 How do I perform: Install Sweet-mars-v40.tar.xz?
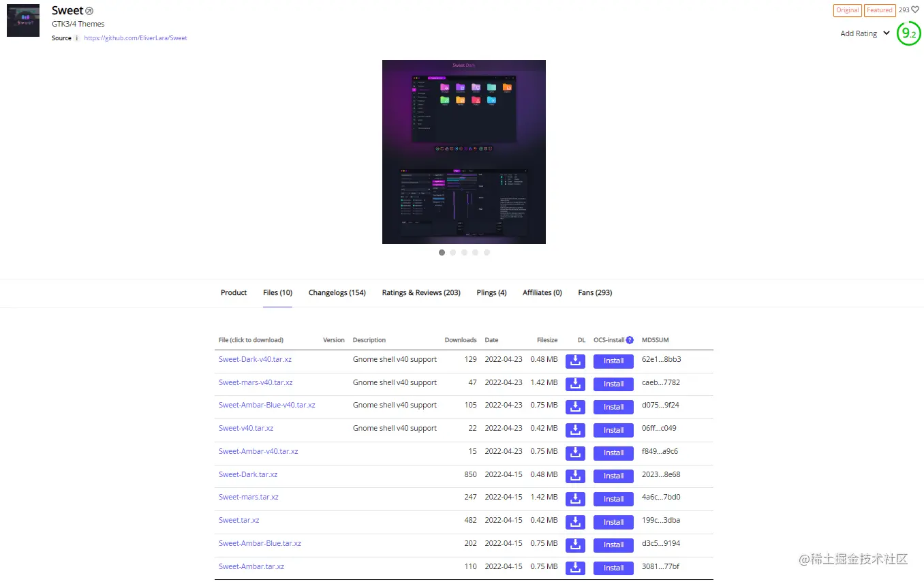(613, 384)
